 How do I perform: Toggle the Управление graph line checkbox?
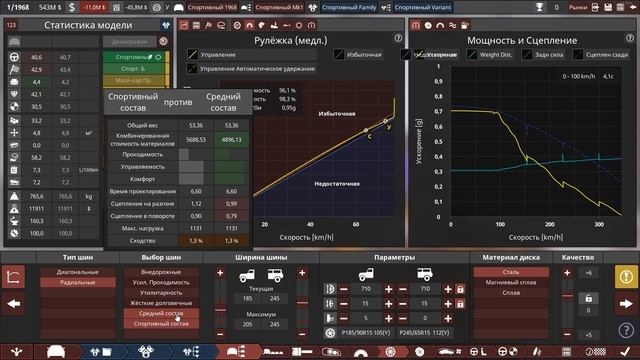pyautogui.click(x=192, y=54)
